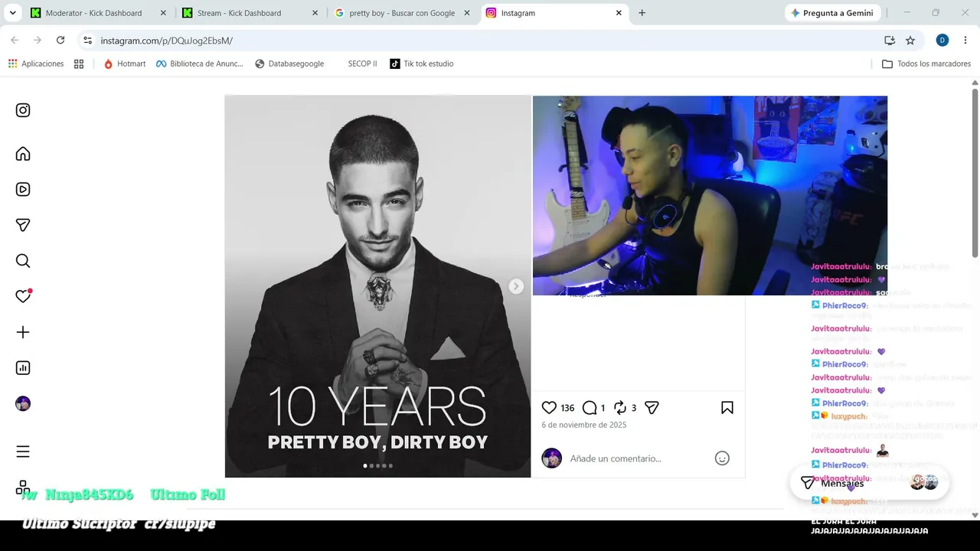View site information icon in address bar

(x=88, y=40)
